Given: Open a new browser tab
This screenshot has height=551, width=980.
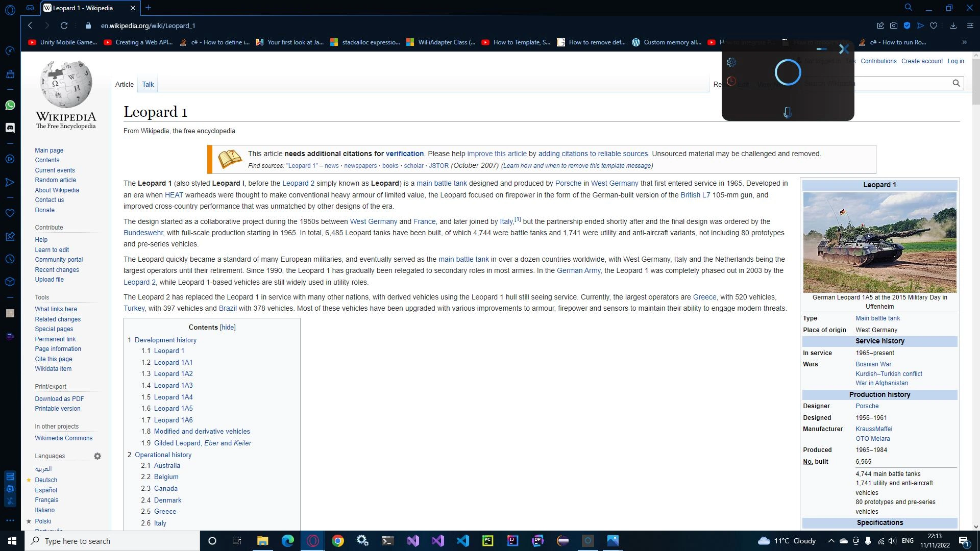Looking at the screenshot, I should pyautogui.click(x=148, y=8).
